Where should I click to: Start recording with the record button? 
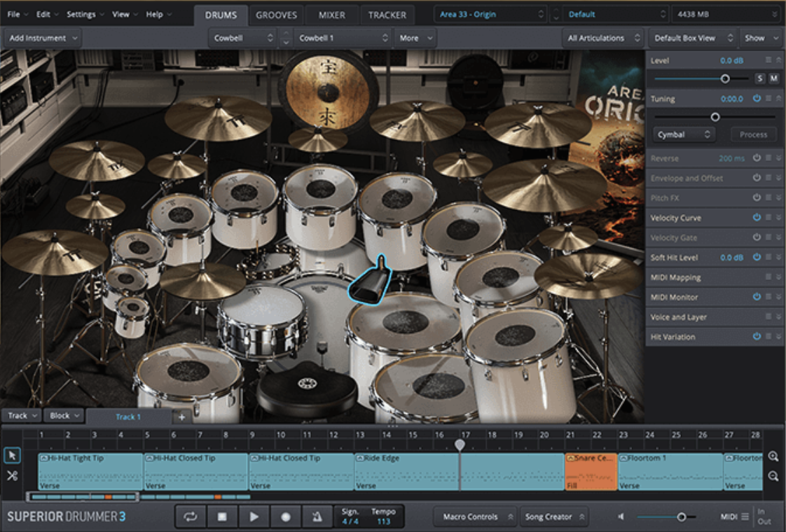tap(286, 517)
